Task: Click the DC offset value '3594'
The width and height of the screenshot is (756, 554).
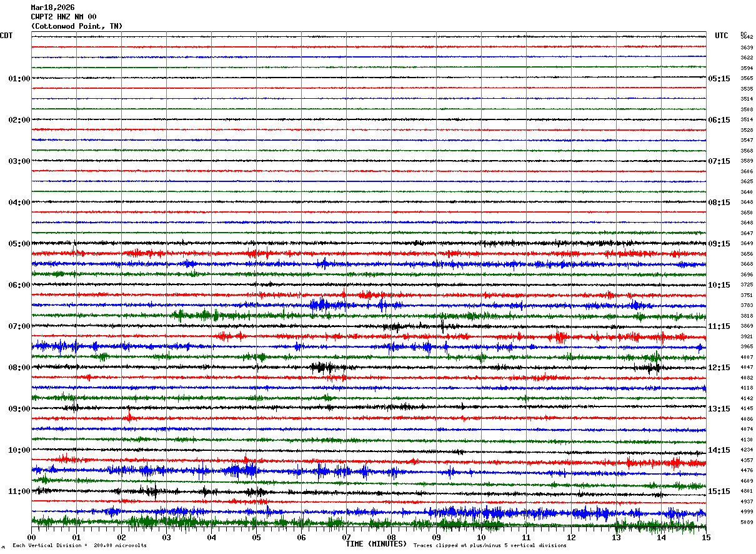Action: (x=747, y=68)
